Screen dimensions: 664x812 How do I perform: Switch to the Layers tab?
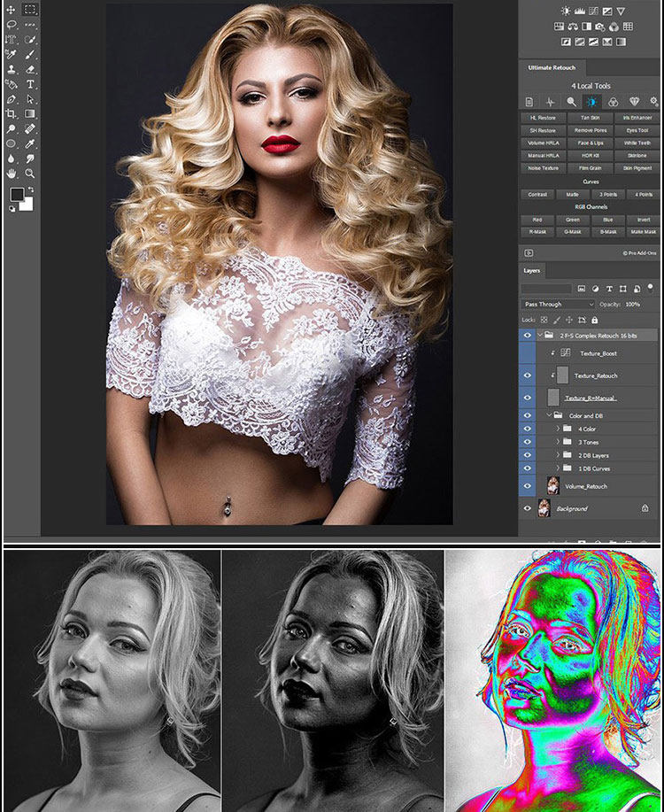(532, 271)
